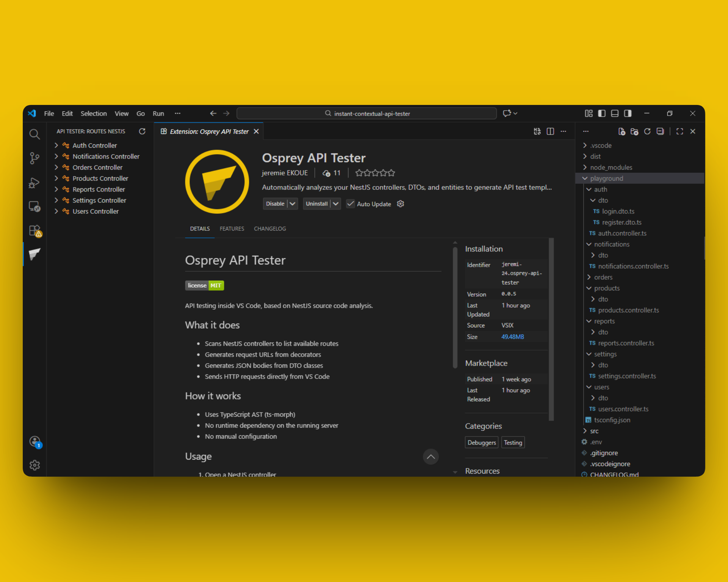Collapse all folders in the Explorer
Screen dimensions: 728x582
click(661, 131)
